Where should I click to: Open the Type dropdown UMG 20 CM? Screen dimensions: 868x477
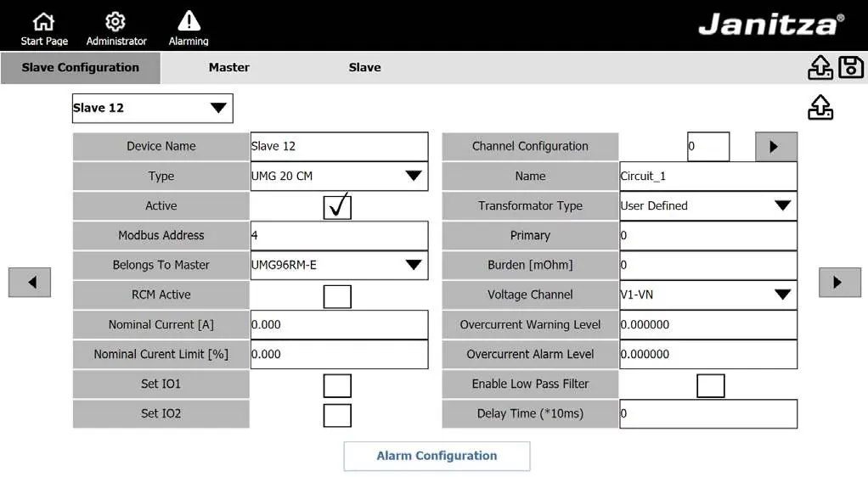(x=340, y=176)
